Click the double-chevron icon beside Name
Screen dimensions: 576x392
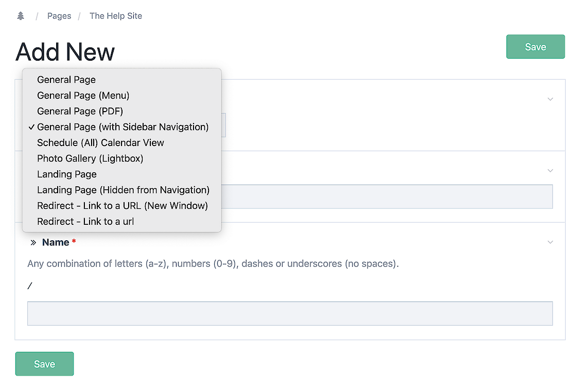tap(33, 242)
